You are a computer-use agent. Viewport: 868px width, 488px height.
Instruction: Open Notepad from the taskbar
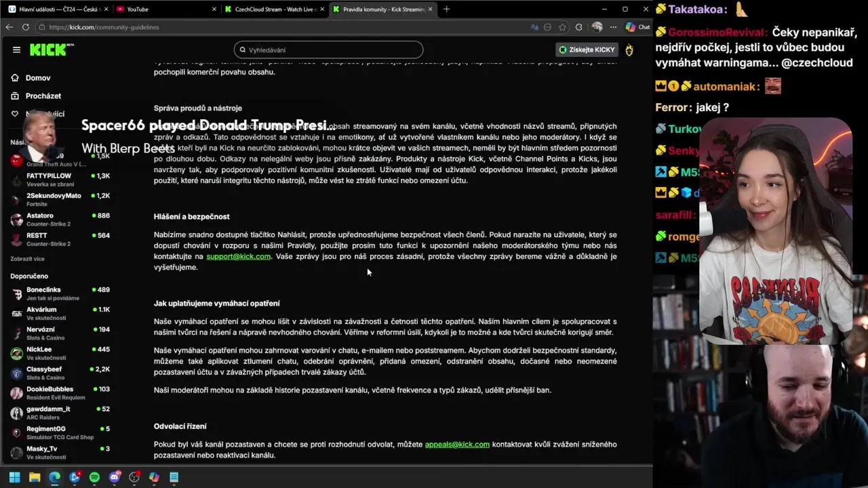coord(174,477)
